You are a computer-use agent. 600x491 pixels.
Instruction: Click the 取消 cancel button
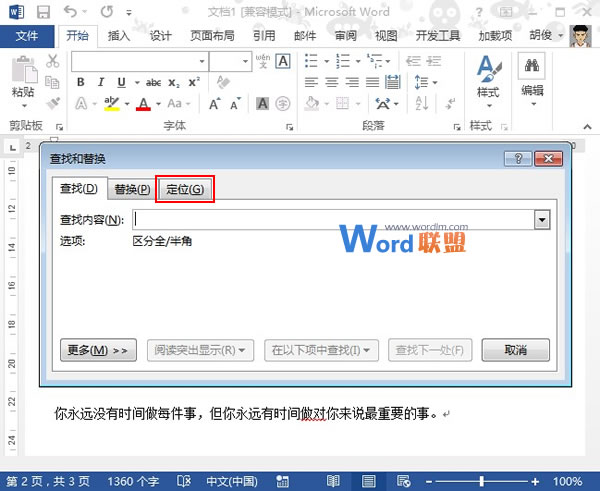515,350
